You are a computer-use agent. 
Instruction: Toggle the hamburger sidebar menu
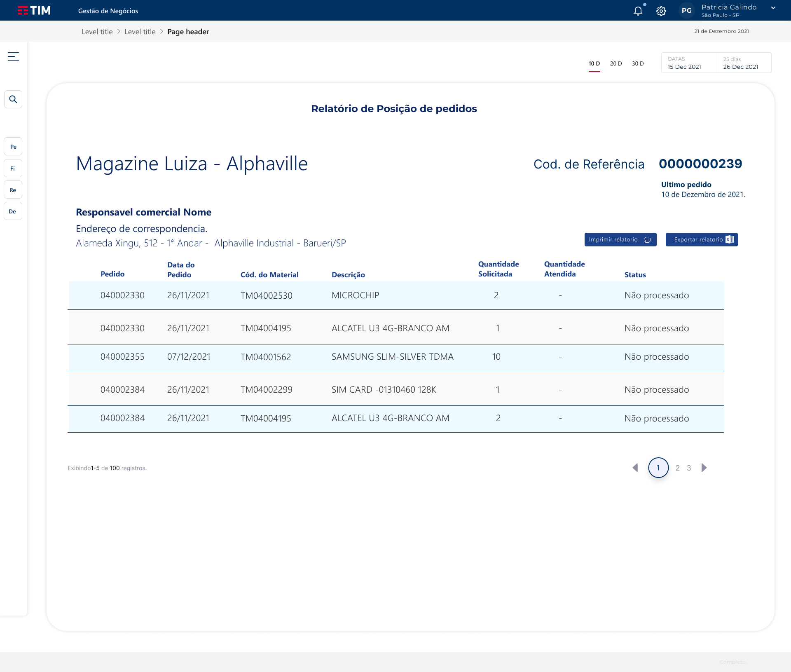coord(13,56)
